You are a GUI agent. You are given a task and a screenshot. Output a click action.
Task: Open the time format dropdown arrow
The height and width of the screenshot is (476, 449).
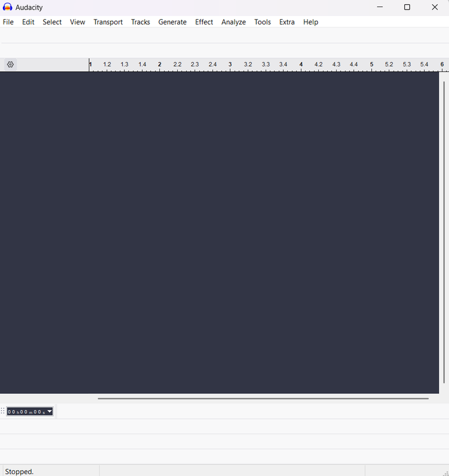[49, 411]
